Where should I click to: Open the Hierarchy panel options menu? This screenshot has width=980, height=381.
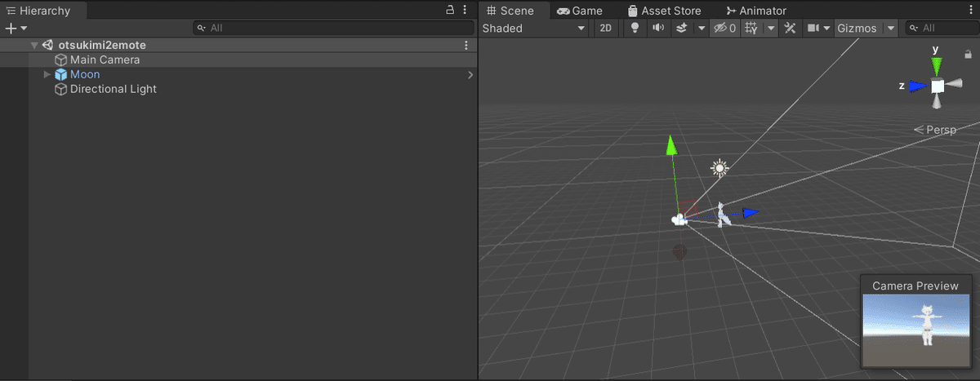click(465, 11)
